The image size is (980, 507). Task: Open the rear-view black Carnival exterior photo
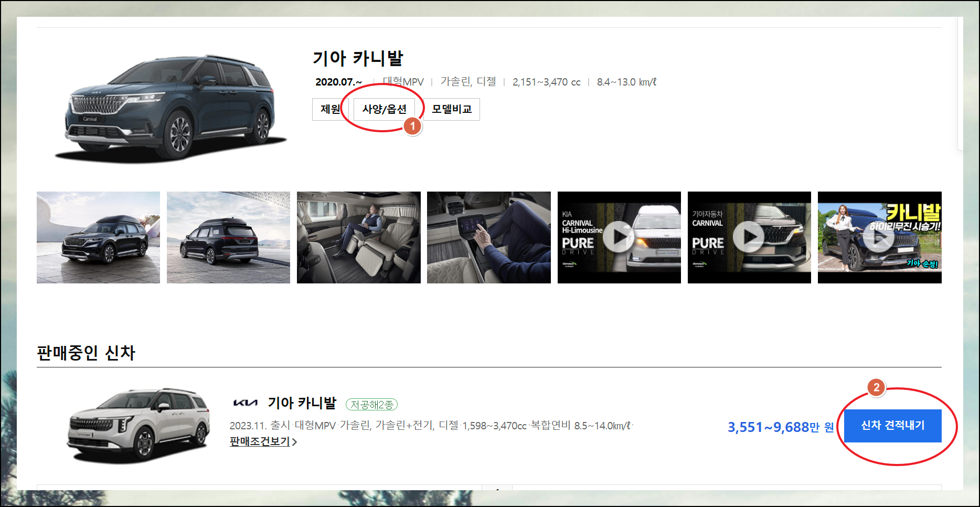(x=228, y=237)
